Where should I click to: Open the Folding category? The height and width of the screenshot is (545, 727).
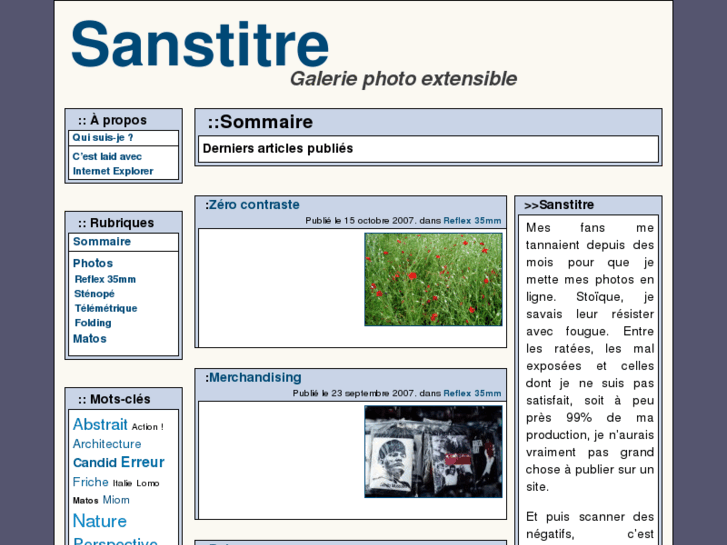(93, 323)
